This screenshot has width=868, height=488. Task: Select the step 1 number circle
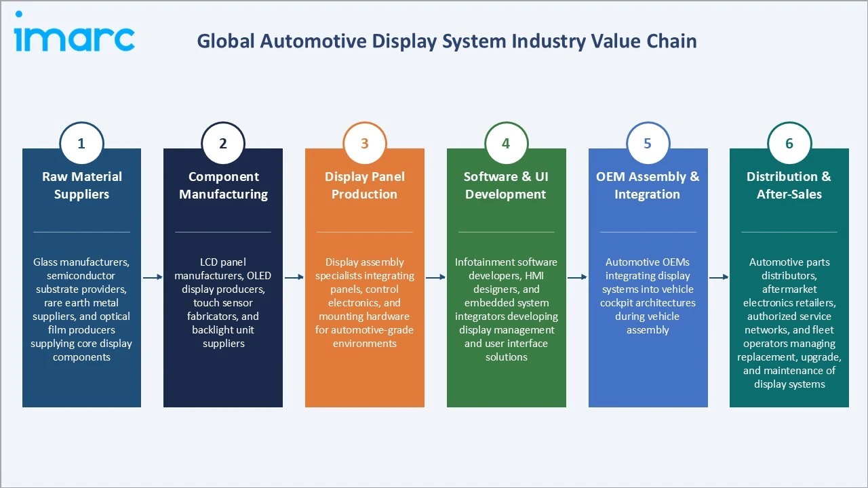point(81,144)
